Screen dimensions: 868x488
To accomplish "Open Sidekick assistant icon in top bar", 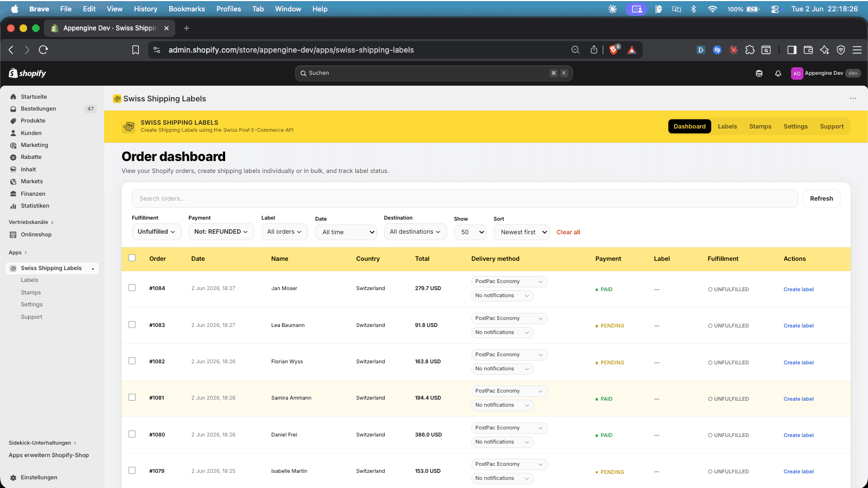I will point(759,73).
